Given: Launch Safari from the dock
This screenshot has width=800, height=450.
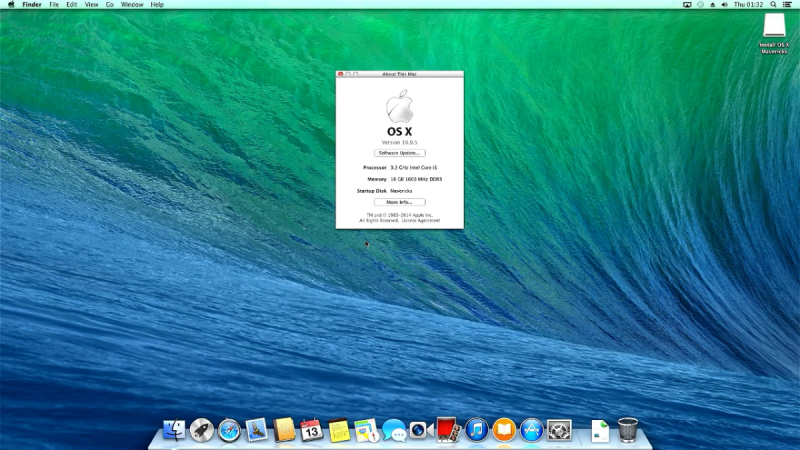Looking at the screenshot, I should click(x=229, y=430).
